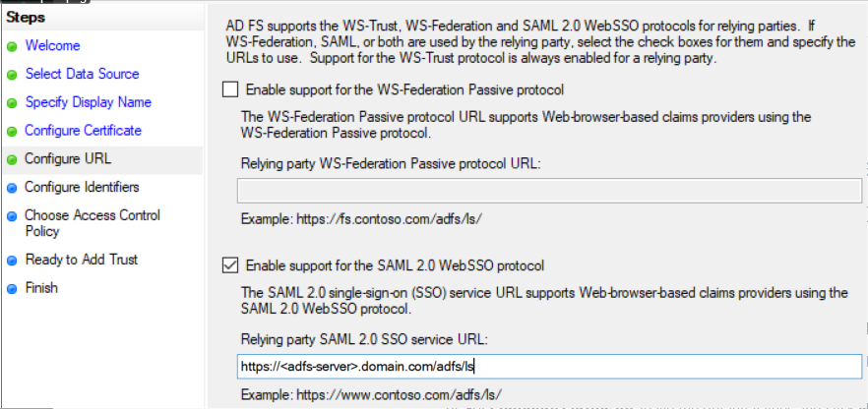Go to Welcome step link

(x=52, y=46)
